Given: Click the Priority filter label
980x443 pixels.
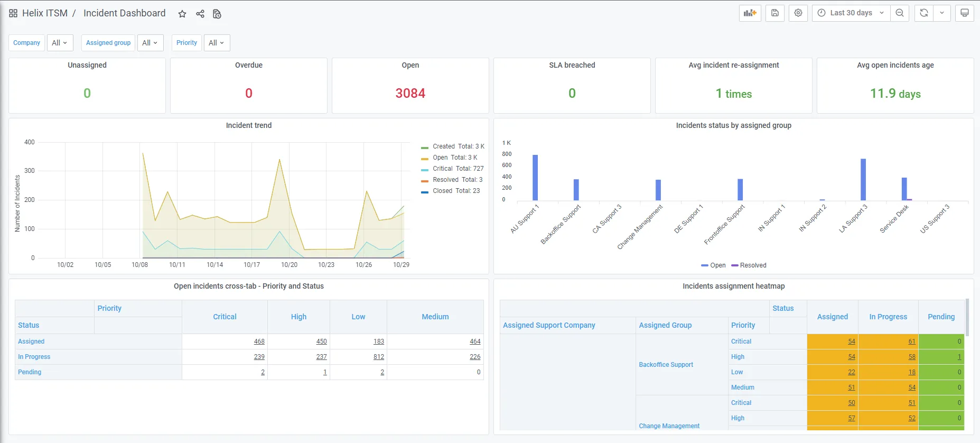Looking at the screenshot, I should coord(186,43).
